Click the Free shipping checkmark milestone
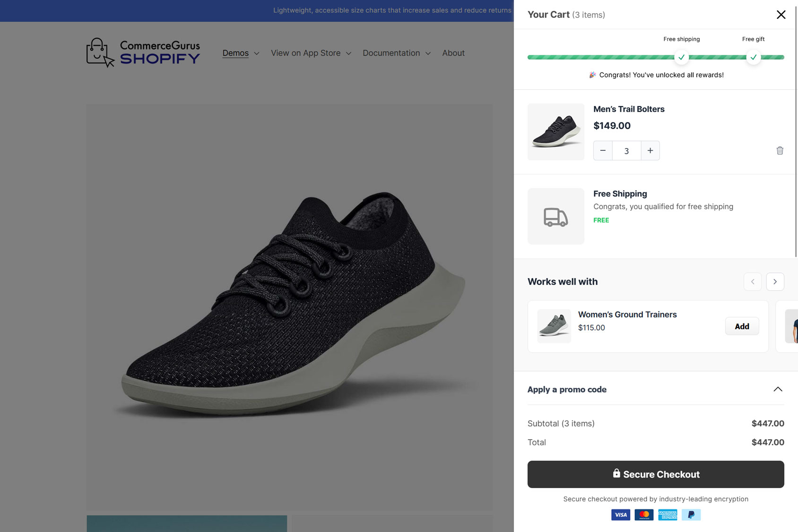 tap(681, 57)
